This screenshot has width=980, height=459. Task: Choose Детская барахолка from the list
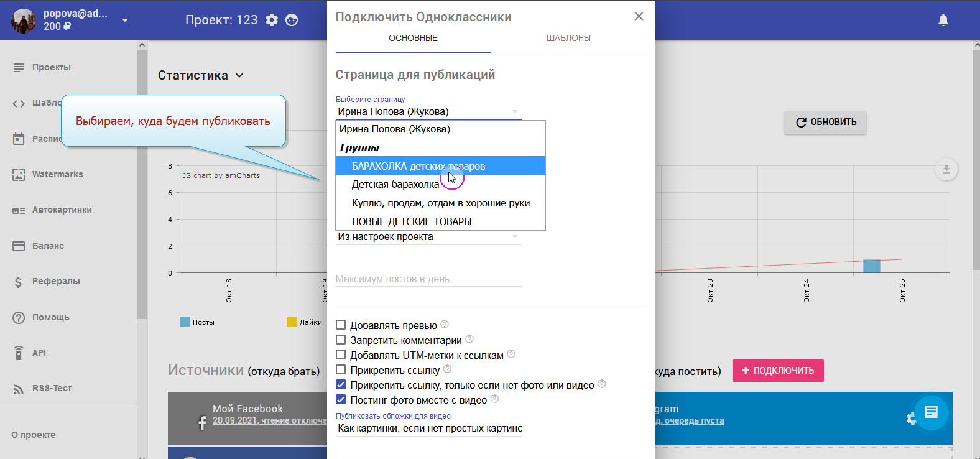(x=395, y=185)
